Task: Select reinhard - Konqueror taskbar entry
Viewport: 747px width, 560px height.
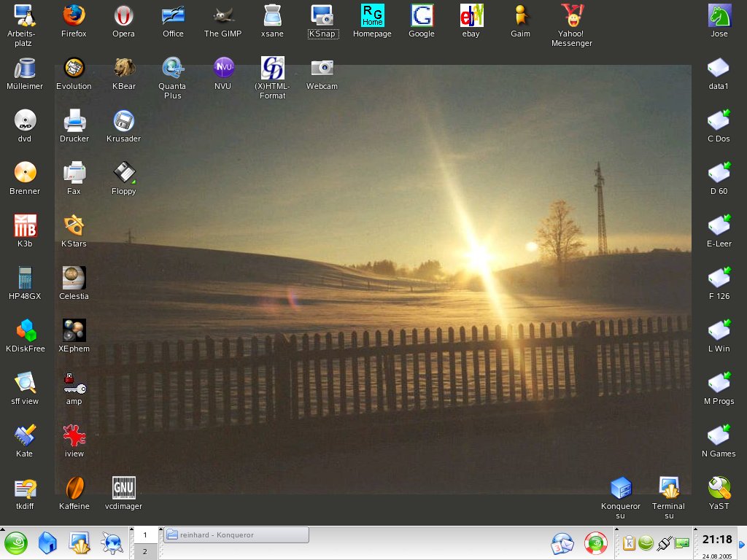Action: click(236, 535)
